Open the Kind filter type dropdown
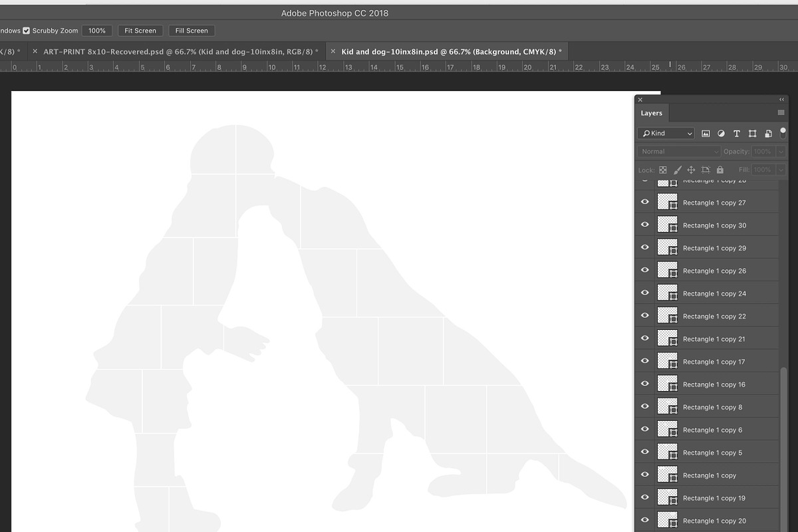 (666, 134)
